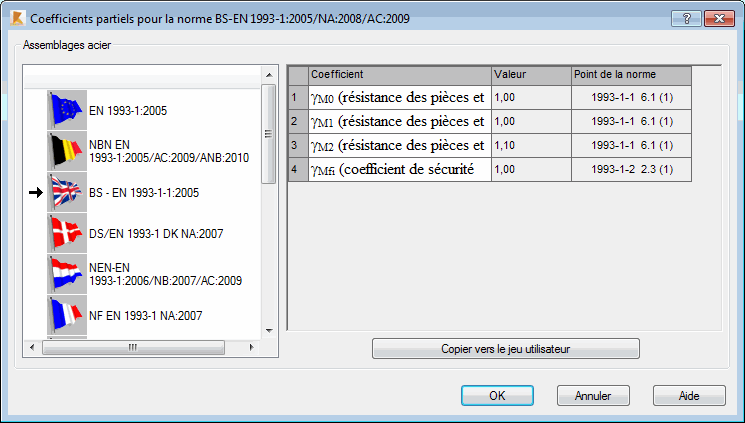745x423 pixels.
Task: Click the application icon in title bar
Action: (x=17, y=19)
